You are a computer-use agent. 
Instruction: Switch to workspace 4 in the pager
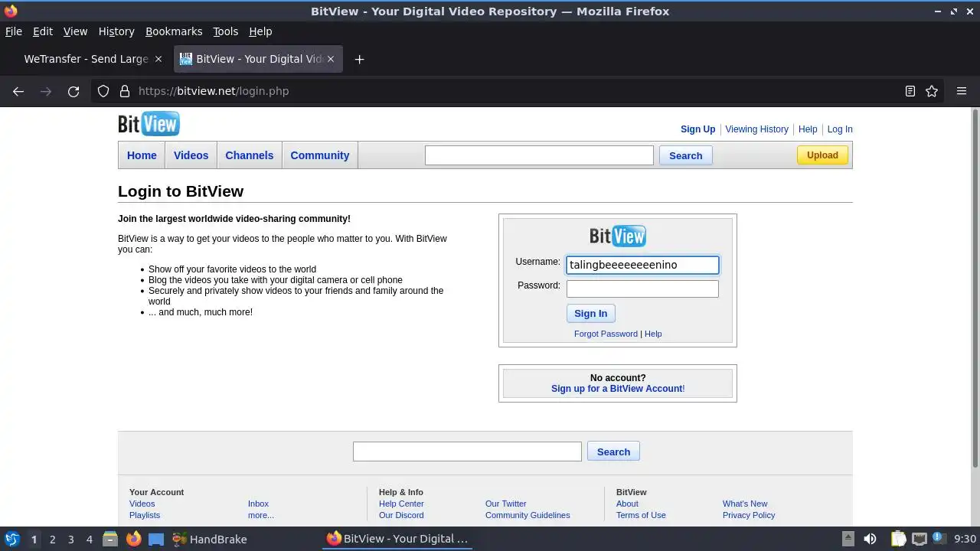click(89, 540)
